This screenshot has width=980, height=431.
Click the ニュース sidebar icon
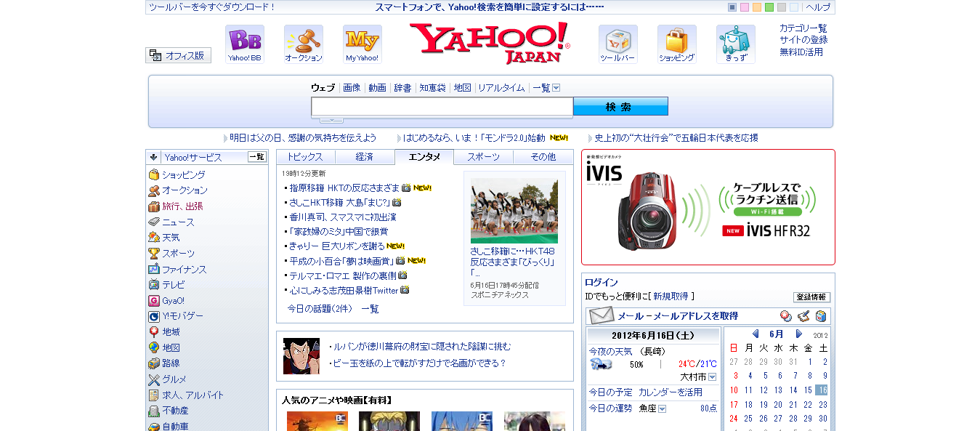(x=154, y=222)
